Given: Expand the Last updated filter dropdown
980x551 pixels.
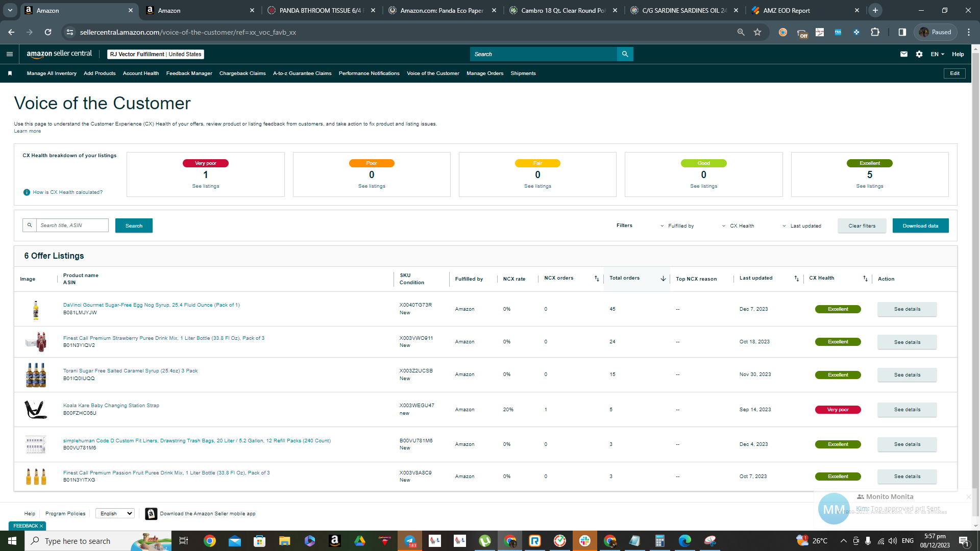Looking at the screenshot, I should point(802,226).
